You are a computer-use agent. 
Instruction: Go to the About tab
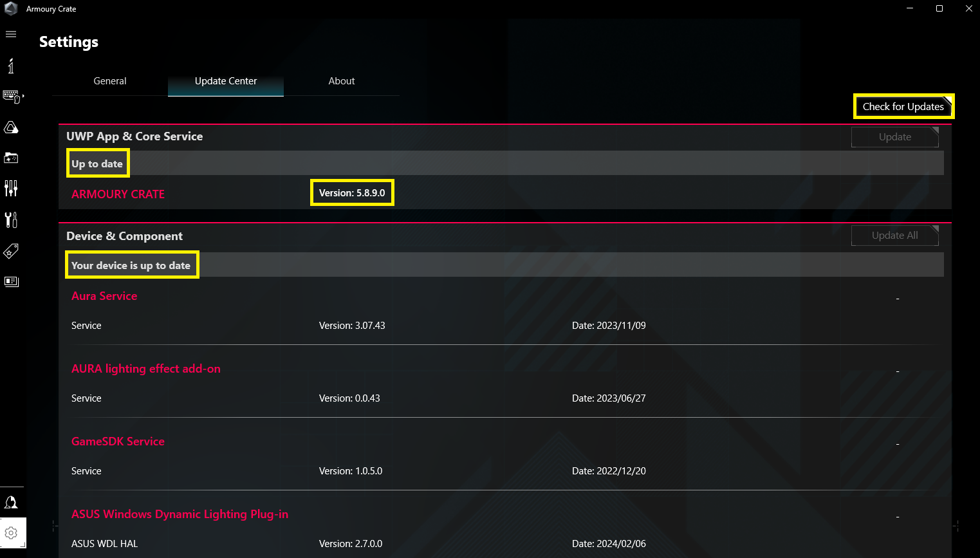[342, 81]
